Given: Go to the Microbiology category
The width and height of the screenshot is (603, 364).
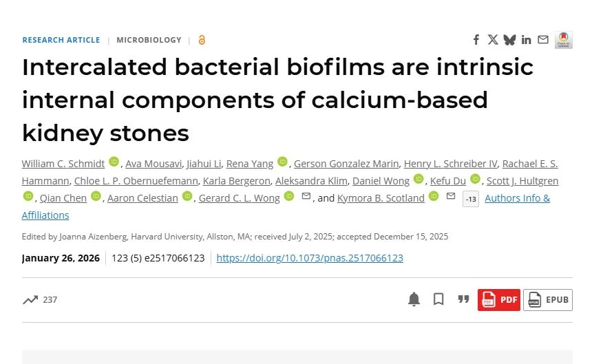Looking at the screenshot, I should coord(149,40).
